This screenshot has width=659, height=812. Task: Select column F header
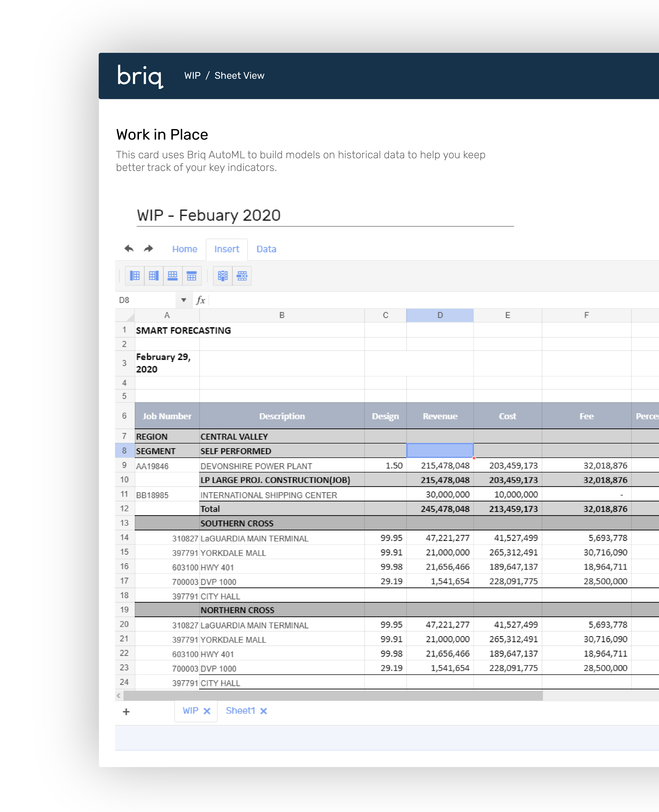pyautogui.click(x=587, y=315)
